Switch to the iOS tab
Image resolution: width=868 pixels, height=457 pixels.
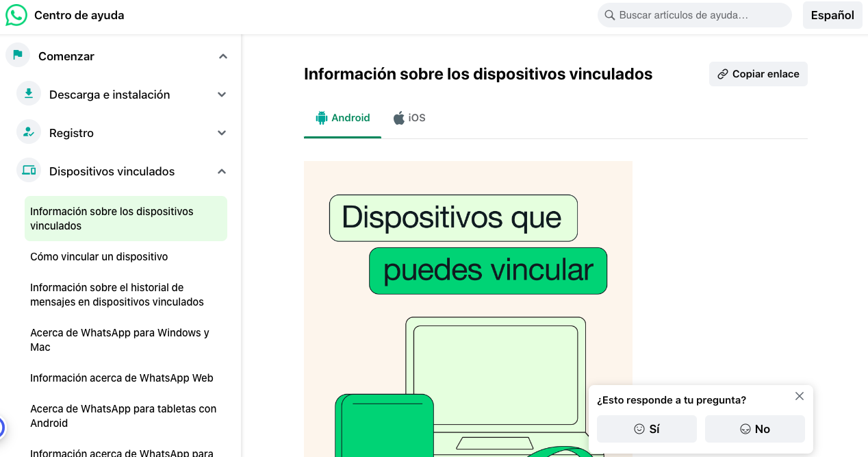coord(409,117)
